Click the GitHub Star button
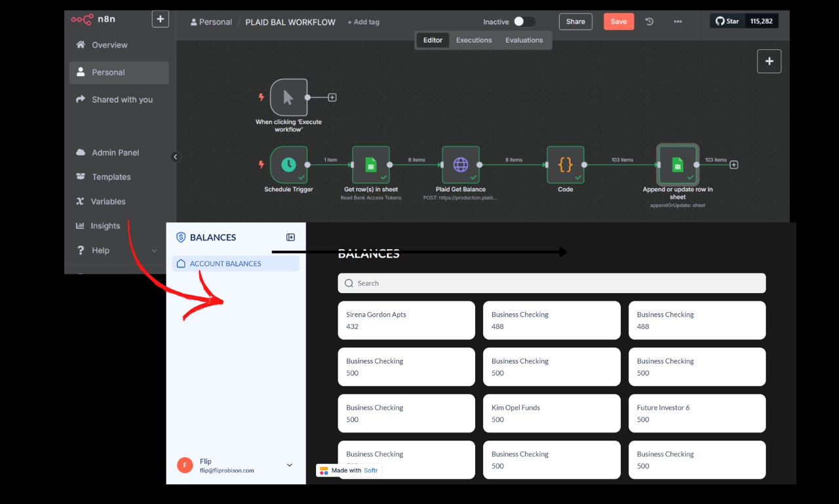The width and height of the screenshot is (839, 504). click(727, 21)
